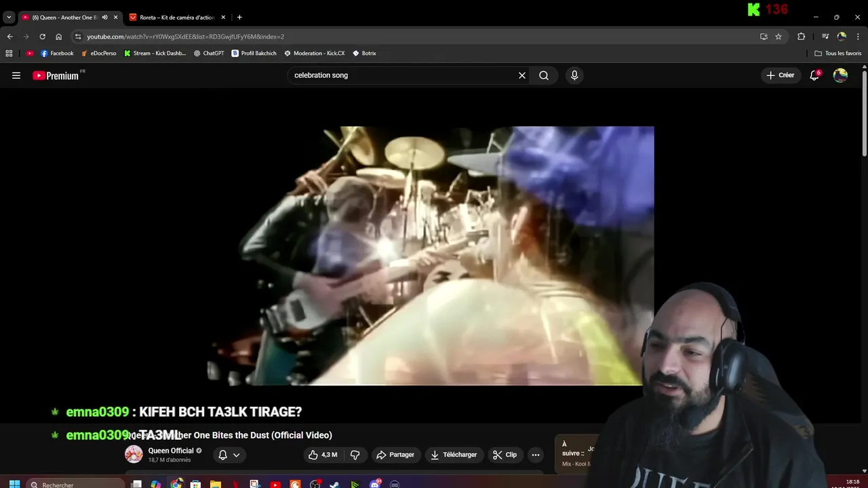Open OBS from the taskbar
Screen dimensions: 868x488
click(315, 484)
